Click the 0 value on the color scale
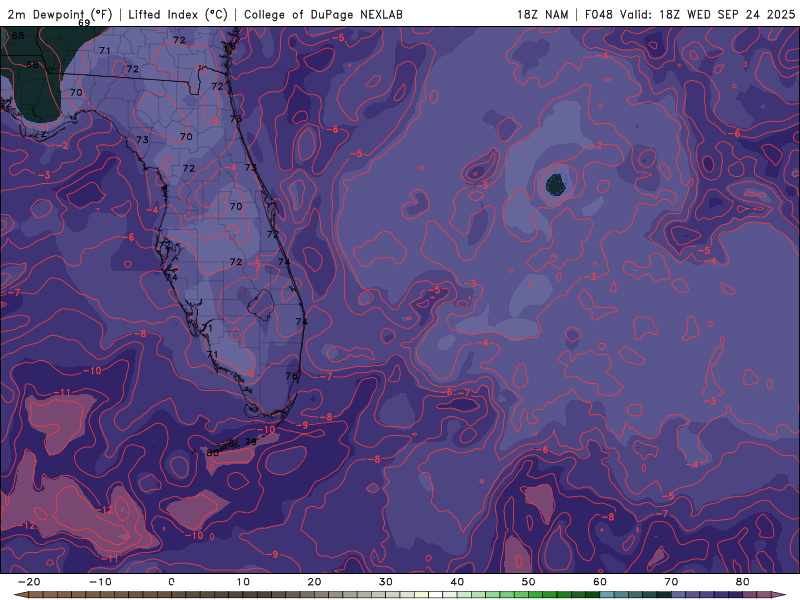 pos(171,582)
